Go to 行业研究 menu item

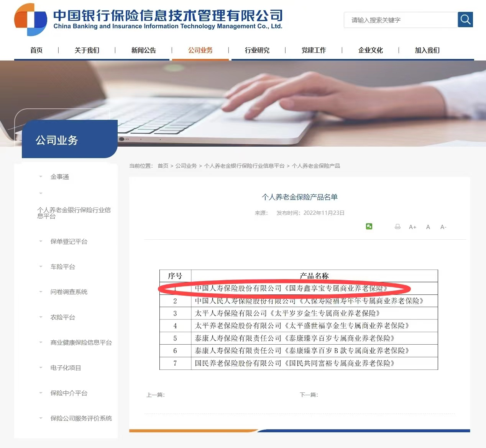pyautogui.click(x=257, y=50)
